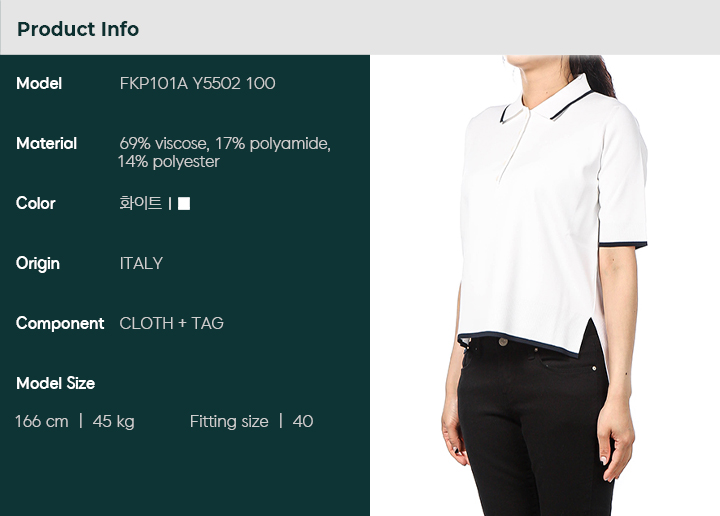
Task: Click the 69% viscose material text
Action: [x=163, y=144]
